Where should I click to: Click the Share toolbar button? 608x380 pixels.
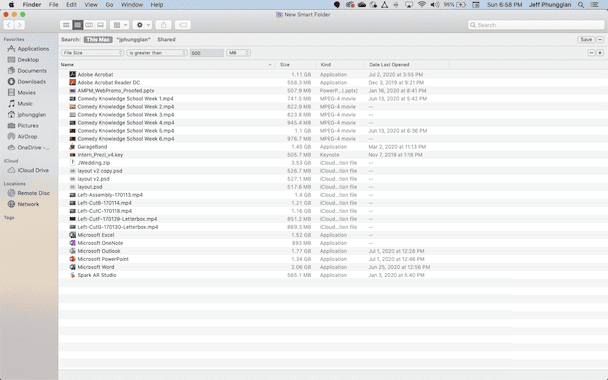coord(164,25)
